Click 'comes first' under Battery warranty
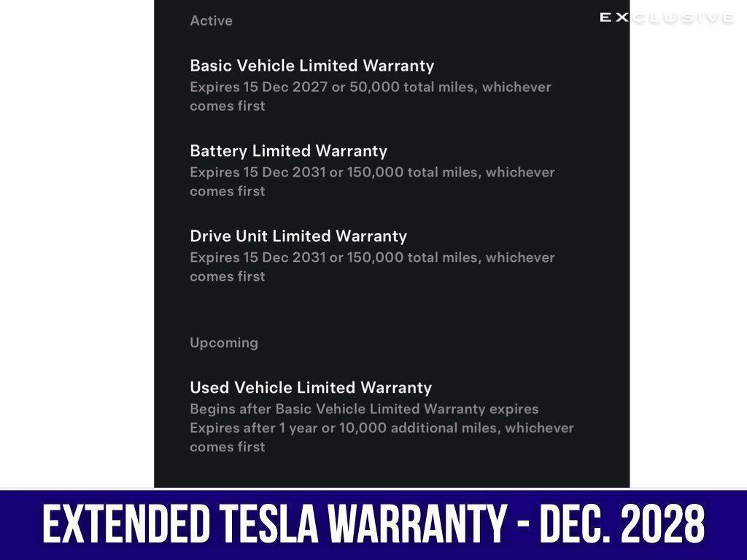Screen dimensions: 747x560 pos(228,192)
